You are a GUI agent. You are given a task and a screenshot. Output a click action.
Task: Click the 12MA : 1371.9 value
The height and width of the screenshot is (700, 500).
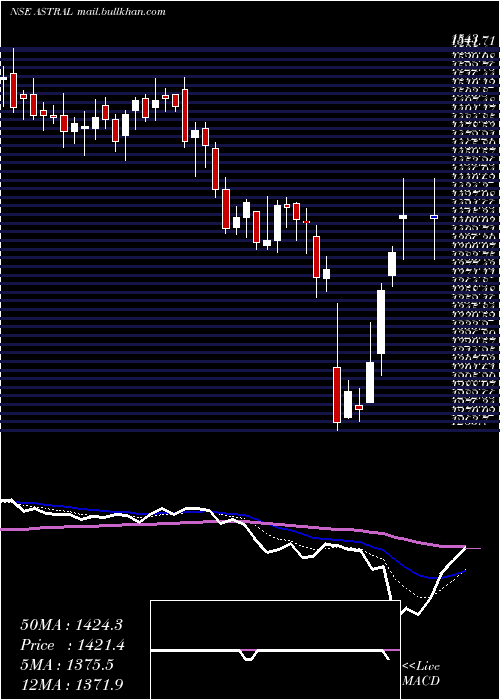click(72, 684)
